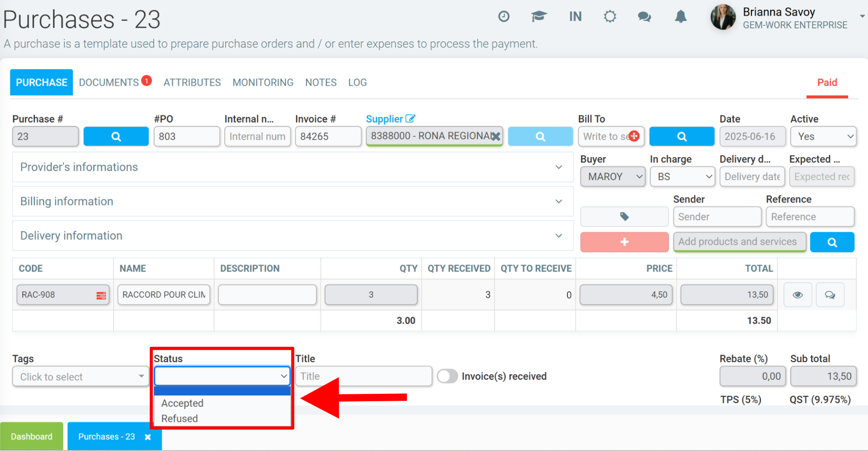
Task: Open comments for RAC-908 line
Action: (x=830, y=295)
